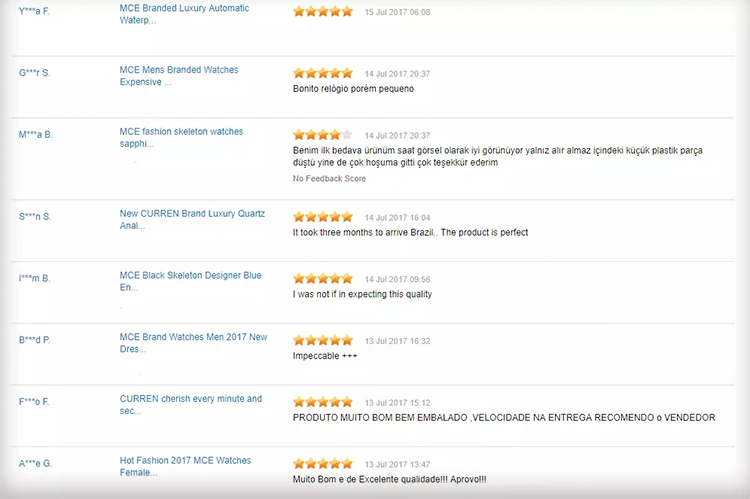Screen dimensions: 750x499
Task: Click the stars above the 'Impeccable +++' comment
Action: pyautogui.click(x=322, y=340)
